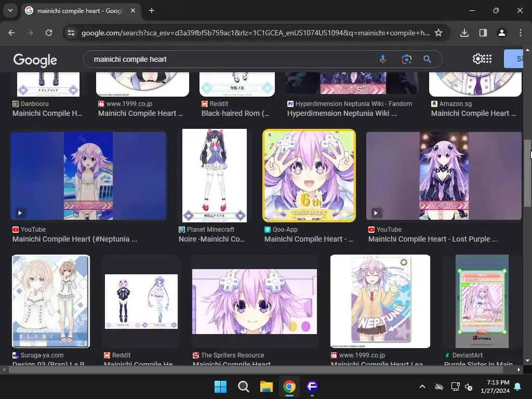Screen dimensions: 532x399
Task: Open the tab search dropdown arrow
Action: [x=10, y=10]
